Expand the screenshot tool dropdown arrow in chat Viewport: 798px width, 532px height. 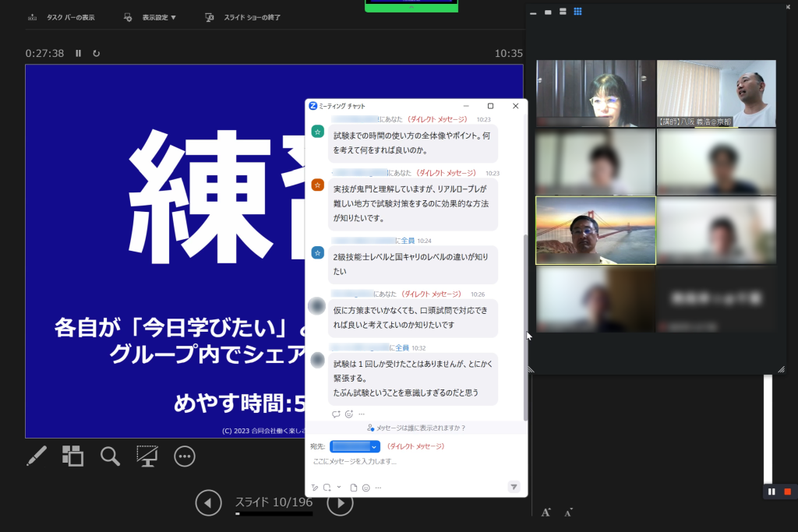pos(339,488)
